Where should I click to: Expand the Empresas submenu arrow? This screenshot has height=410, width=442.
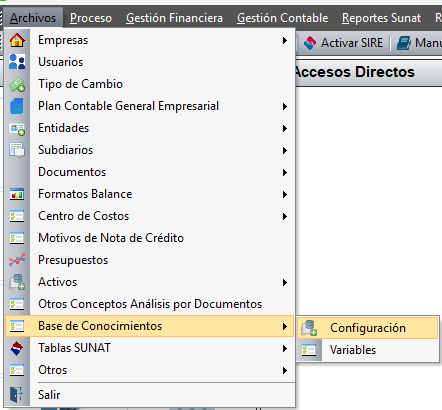click(285, 40)
